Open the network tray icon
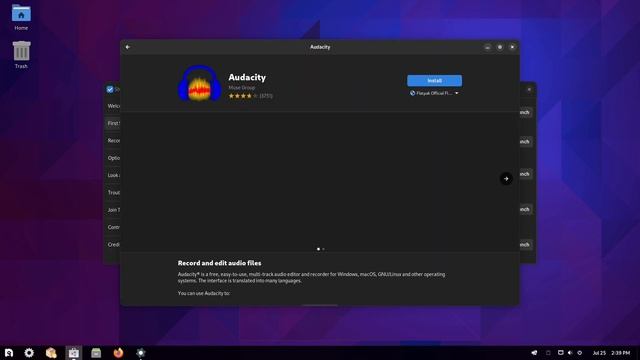The image size is (640, 360). pyautogui.click(x=580, y=353)
